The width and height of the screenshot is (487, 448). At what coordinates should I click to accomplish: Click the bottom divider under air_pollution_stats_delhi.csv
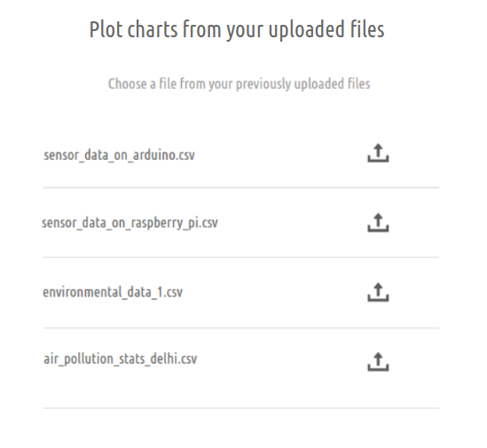pyautogui.click(x=241, y=408)
